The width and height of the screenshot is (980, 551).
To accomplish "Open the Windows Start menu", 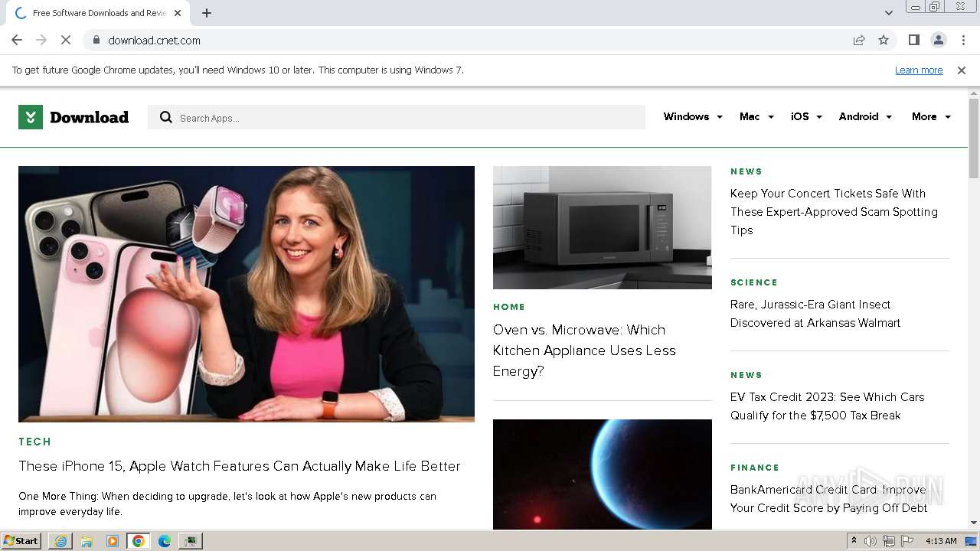I will coord(21,540).
